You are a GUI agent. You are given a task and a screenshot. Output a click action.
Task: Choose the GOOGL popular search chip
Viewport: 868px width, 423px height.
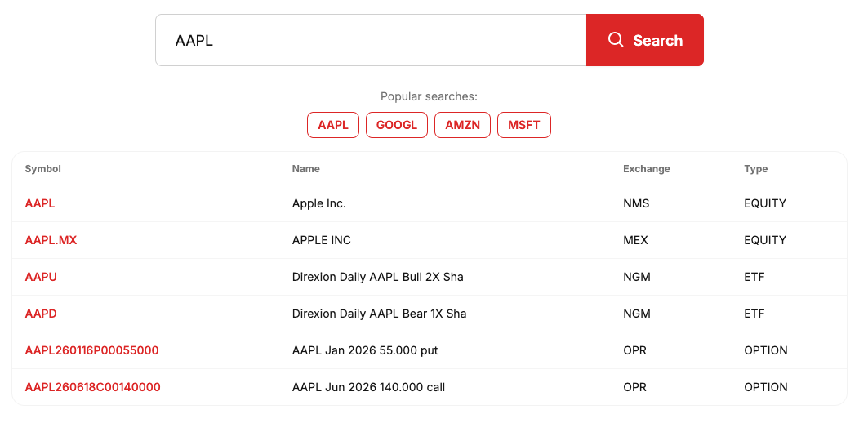point(397,125)
